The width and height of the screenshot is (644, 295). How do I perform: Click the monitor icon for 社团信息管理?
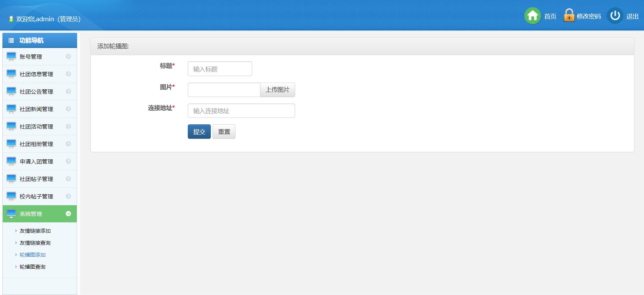11,74
